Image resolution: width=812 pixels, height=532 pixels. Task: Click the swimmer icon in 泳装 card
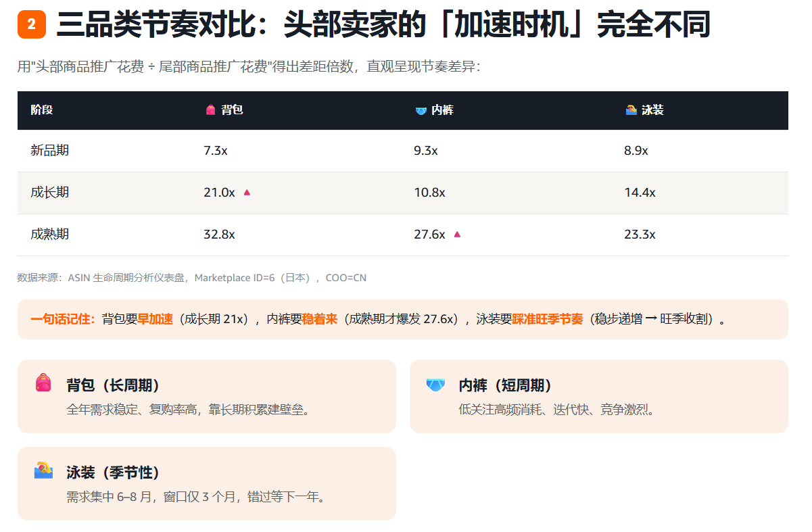pyautogui.click(x=43, y=470)
